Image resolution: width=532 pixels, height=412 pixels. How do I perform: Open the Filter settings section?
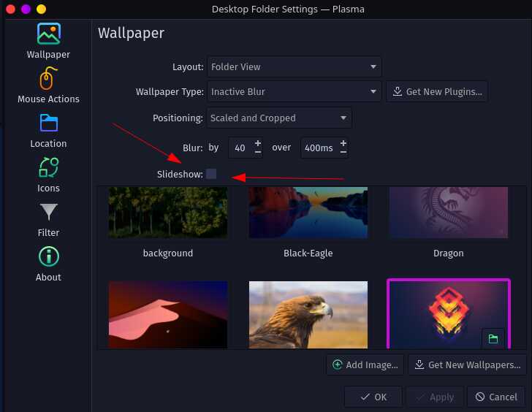[x=48, y=220]
